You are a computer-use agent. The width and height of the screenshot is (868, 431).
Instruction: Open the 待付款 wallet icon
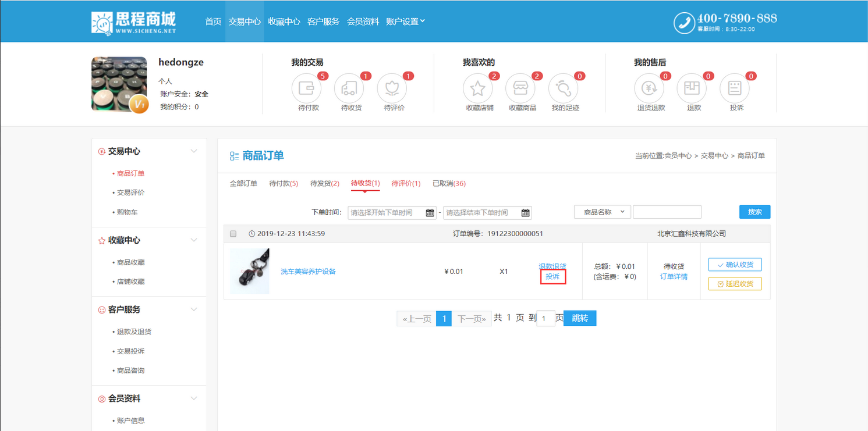(x=306, y=88)
